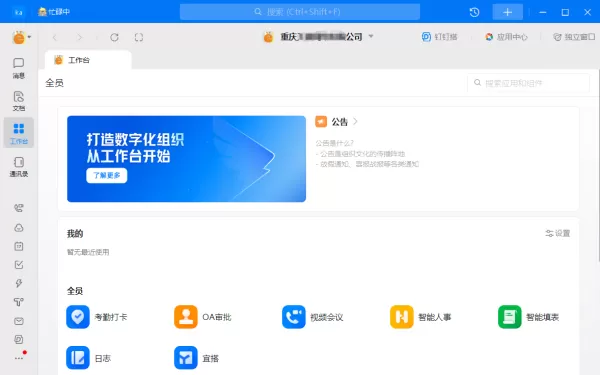Click the ka user avatar in title bar
Image resolution: width=600 pixels, height=375 pixels.
click(x=18, y=12)
